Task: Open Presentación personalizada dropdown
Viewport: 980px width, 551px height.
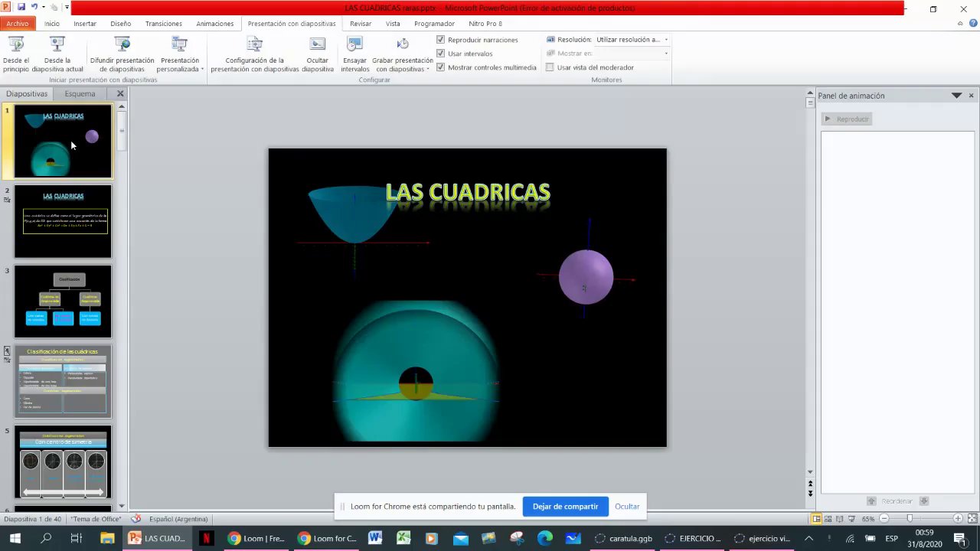Action: pos(181,54)
